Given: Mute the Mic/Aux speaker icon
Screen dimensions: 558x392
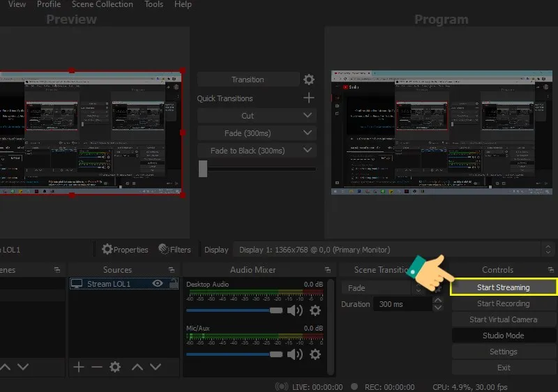Looking at the screenshot, I should pos(295,354).
